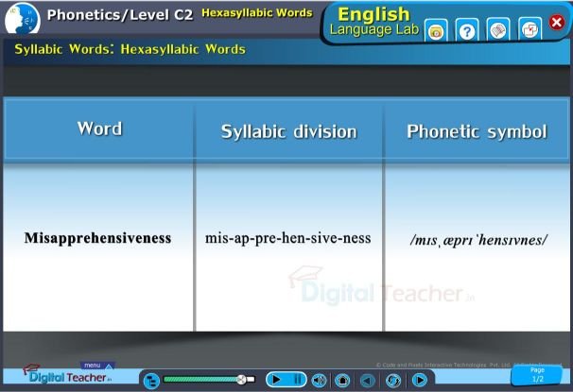Click the progress slider knob
Viewport: 573px width, 392px height.
point(241,380)
